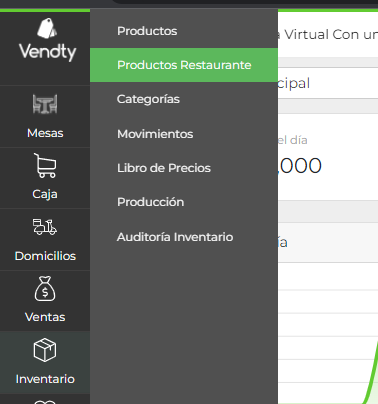
Task: Open Ventas via the money bag icon
Action: 45,289
